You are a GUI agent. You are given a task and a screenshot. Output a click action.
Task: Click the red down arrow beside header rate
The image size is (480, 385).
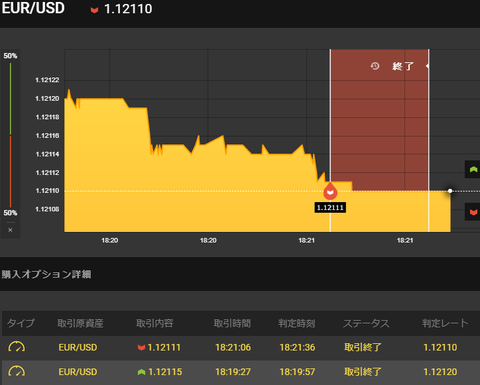click(x=94, y=10)
